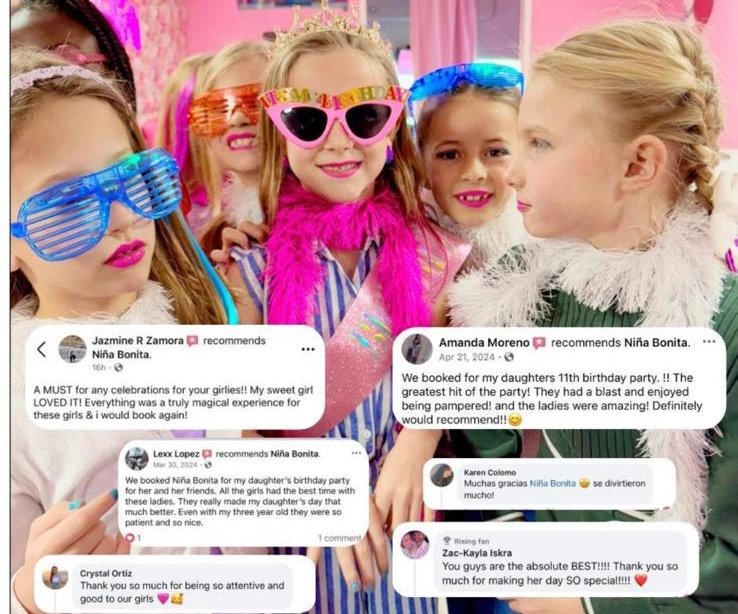738x614 pixels.
Task: Click Zac-Kayla Iskra's profile avatar
Action: point(415,545)
